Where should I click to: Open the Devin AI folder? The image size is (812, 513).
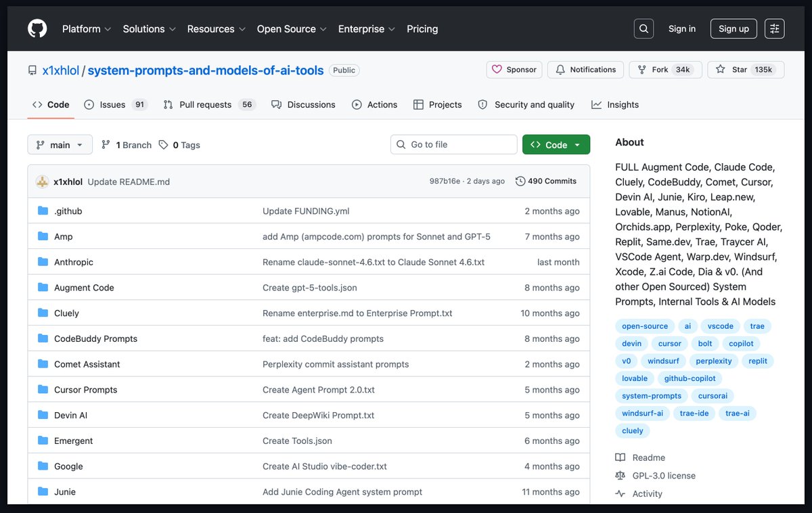pos(70,416)
